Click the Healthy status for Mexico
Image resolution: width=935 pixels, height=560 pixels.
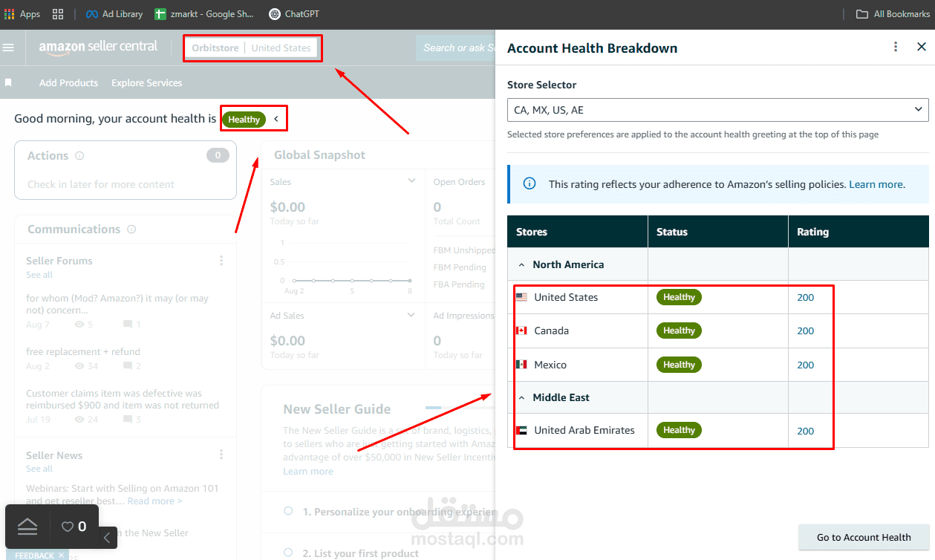click(679, 365)
